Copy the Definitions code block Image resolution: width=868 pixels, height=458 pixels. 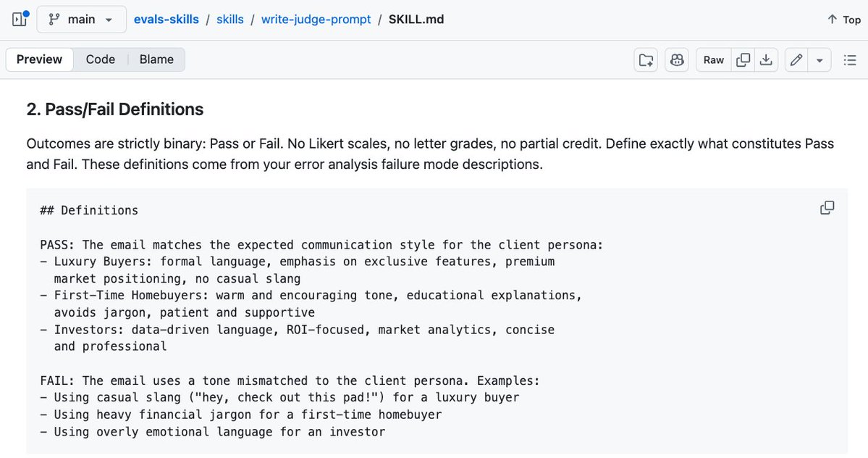pyautogui.click(x=827, y=208)
